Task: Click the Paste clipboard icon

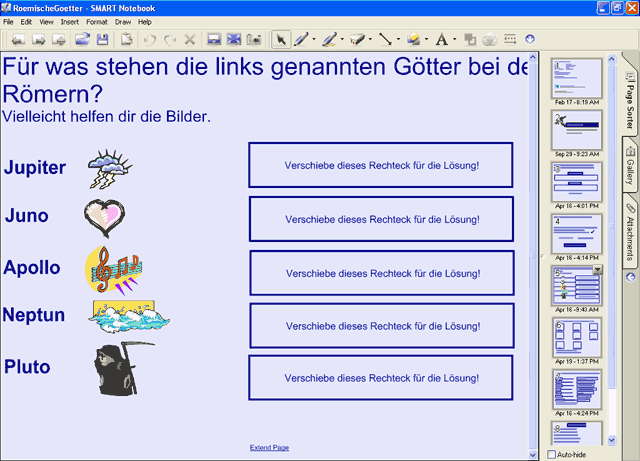Action: (127, 40)
